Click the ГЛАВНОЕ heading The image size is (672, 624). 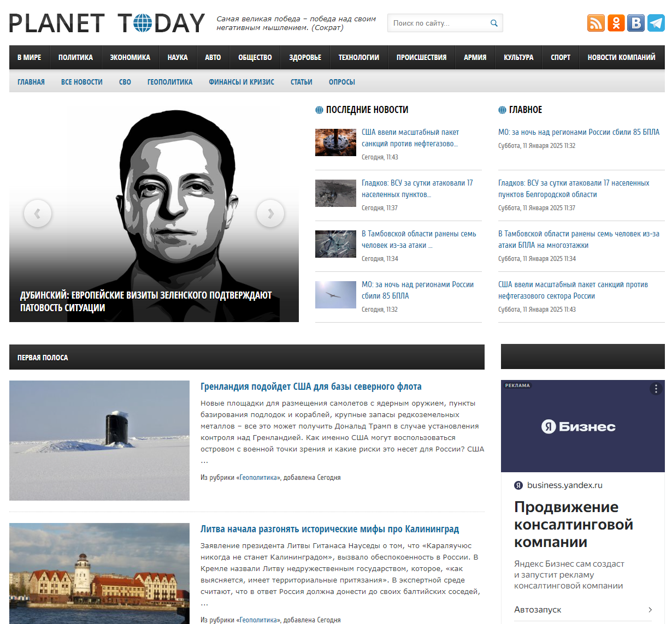click(x=526, y=110)
